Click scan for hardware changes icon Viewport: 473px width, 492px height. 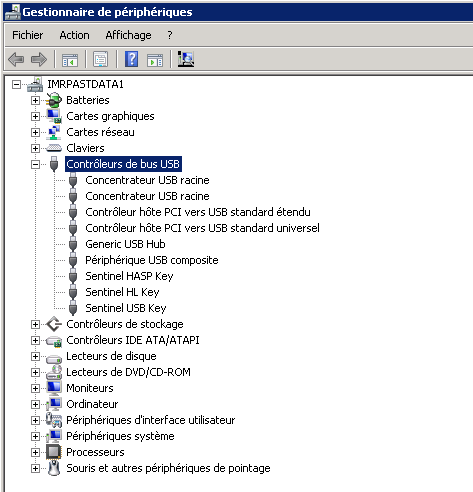click(186, 59)
